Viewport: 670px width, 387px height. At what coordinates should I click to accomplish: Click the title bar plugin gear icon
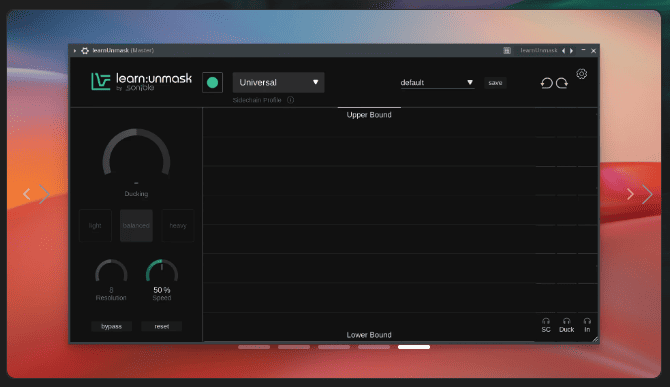pos(85,50)
